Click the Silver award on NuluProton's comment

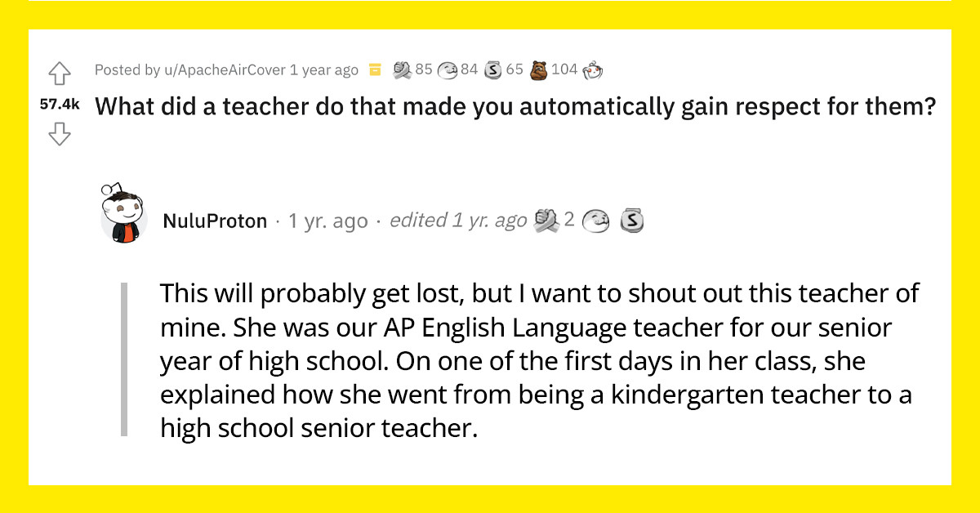click(x=630, y=220)
